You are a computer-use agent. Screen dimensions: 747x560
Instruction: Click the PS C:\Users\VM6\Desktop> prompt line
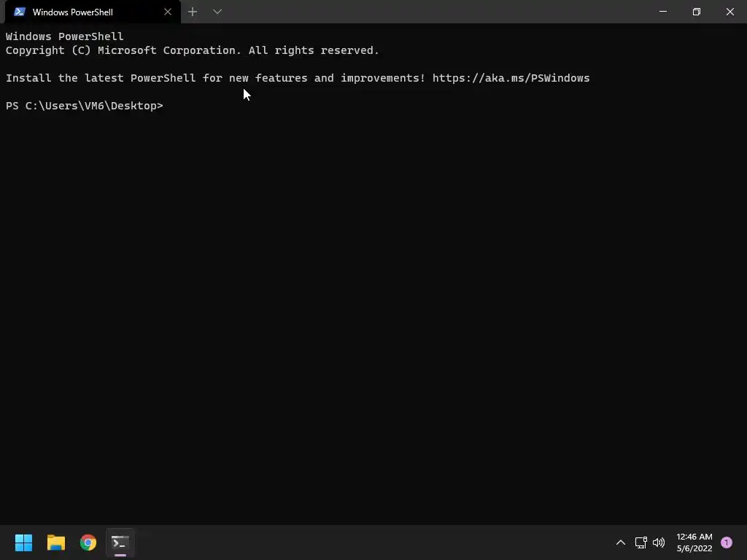click(85, 106)
